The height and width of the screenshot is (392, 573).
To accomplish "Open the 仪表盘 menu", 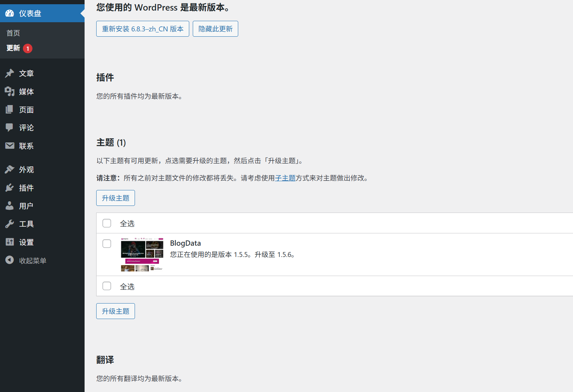I will pos(42,13).
